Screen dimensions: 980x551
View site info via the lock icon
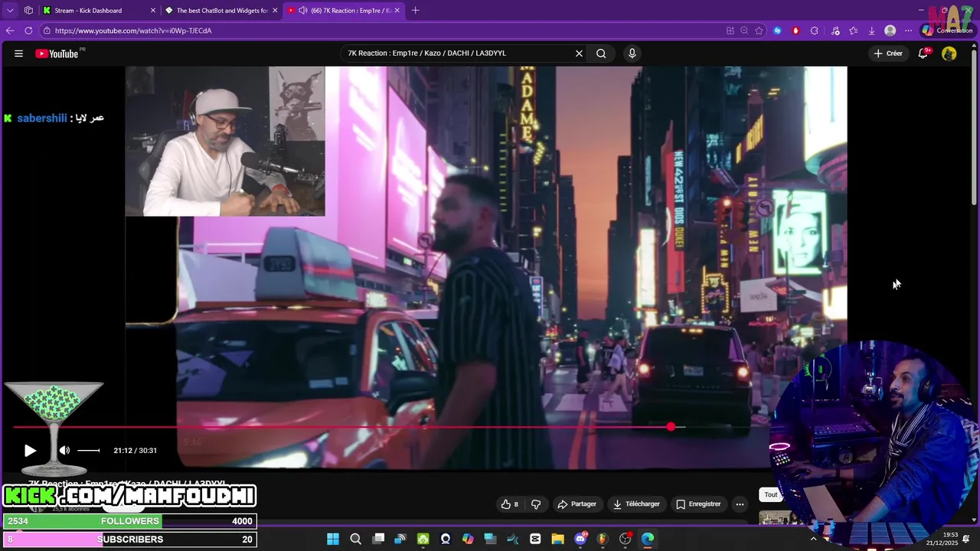pos(47,31)
